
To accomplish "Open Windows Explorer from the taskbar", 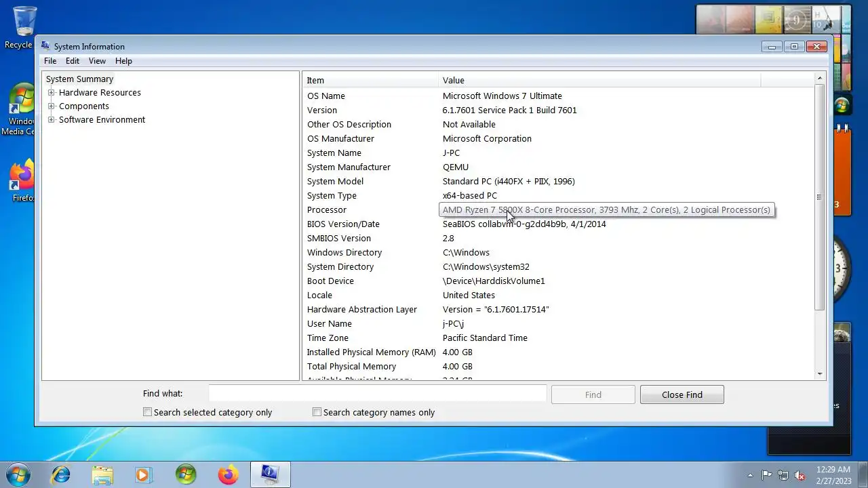I will coord(102,474).
